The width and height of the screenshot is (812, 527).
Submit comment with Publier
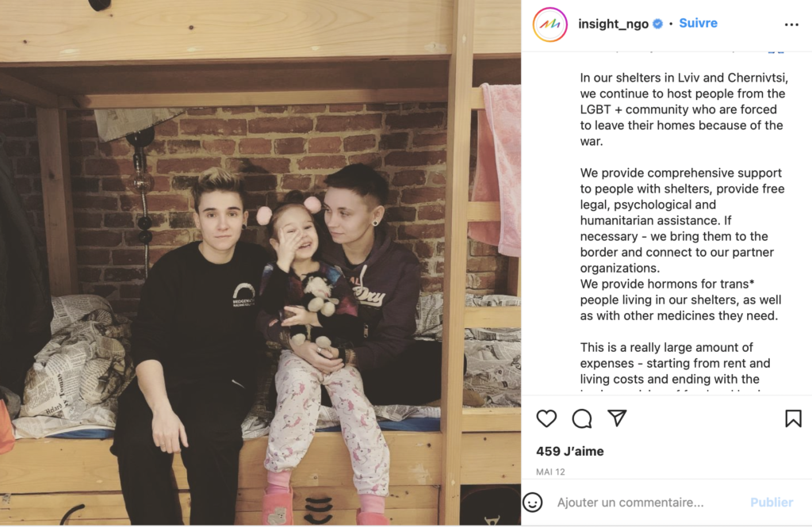(772, 502)
